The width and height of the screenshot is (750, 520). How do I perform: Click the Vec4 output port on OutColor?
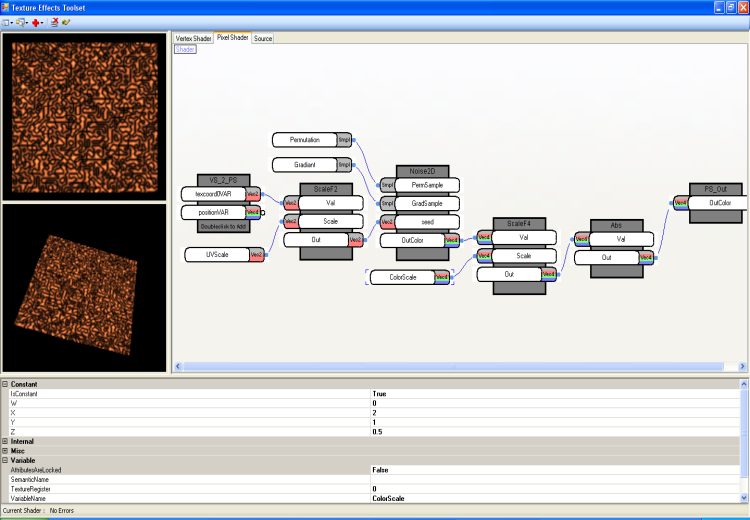coord(452,239)
